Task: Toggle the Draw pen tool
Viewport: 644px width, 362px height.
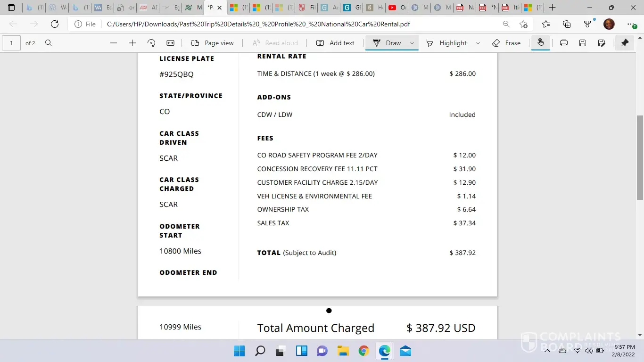Action: tap(387, 43)
